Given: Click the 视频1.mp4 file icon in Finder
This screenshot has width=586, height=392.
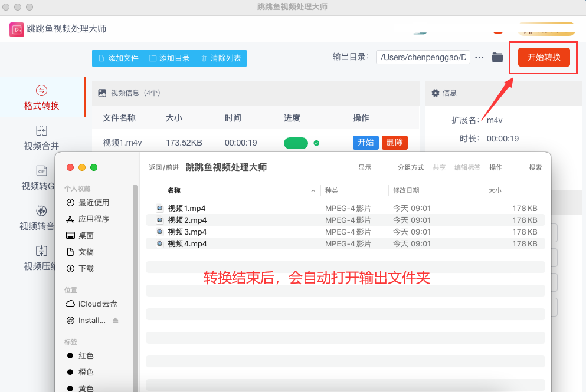Looking at the screenshot, I should (159, 208).
